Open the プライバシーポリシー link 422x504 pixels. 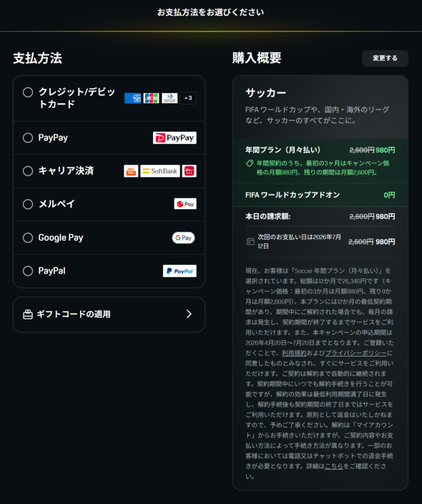(356, 353)
